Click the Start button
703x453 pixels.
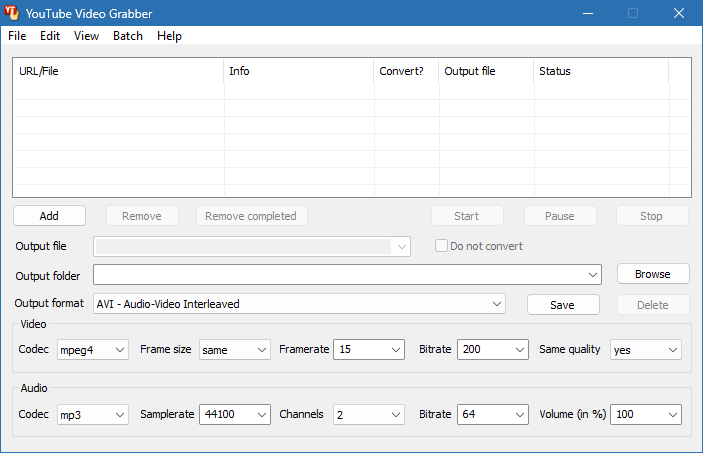coord(467,216)
